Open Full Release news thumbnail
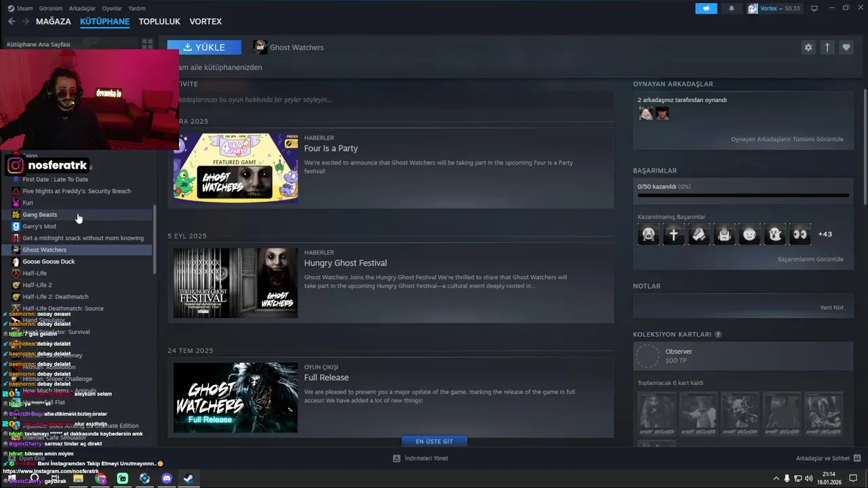Viewport: 868px width, 488px height. [235, 397]
